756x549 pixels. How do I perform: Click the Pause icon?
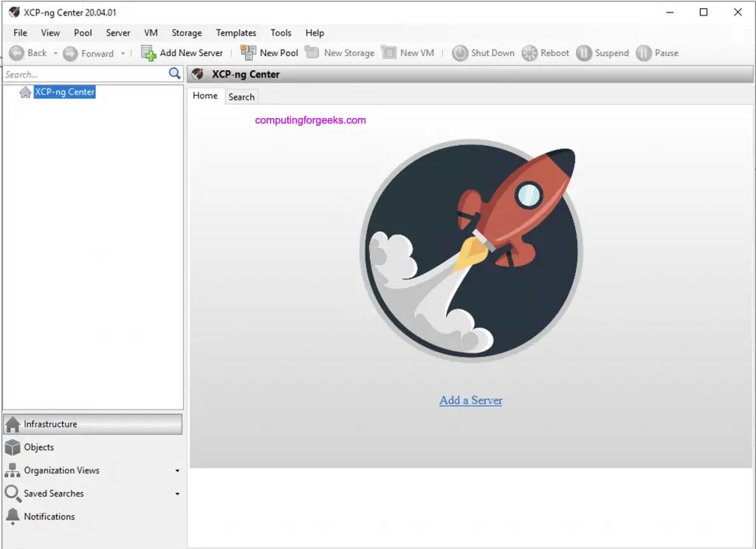pos(644,53)
